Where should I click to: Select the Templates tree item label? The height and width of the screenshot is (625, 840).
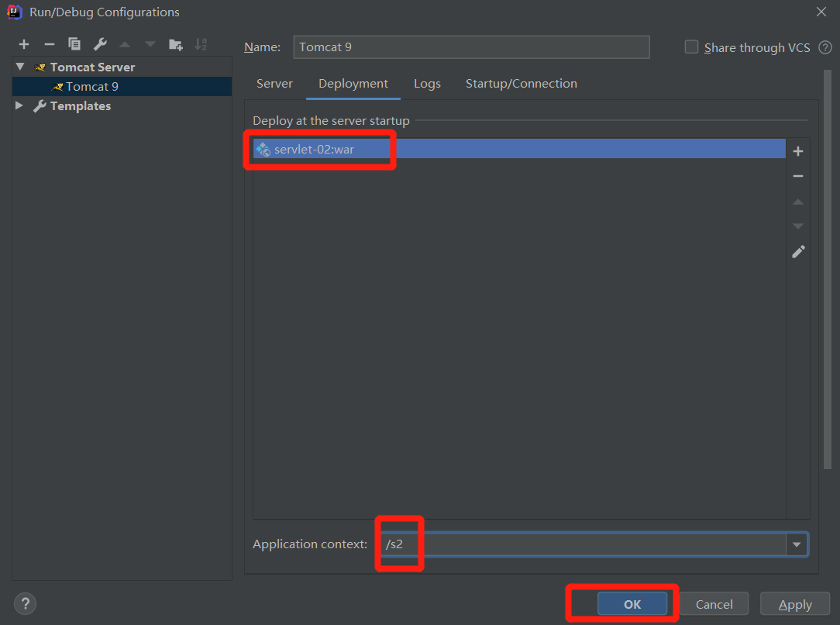coord(81,106)
